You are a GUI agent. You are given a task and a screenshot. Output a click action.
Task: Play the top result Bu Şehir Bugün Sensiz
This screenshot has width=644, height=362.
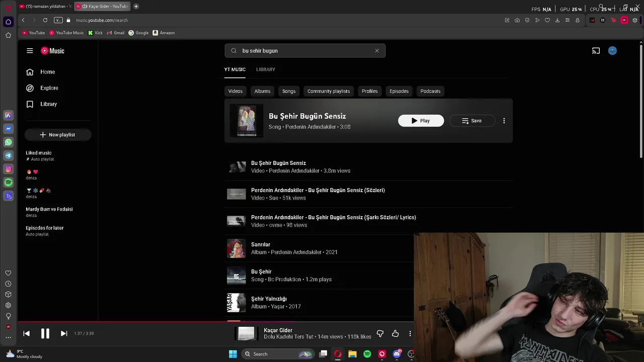421,121
